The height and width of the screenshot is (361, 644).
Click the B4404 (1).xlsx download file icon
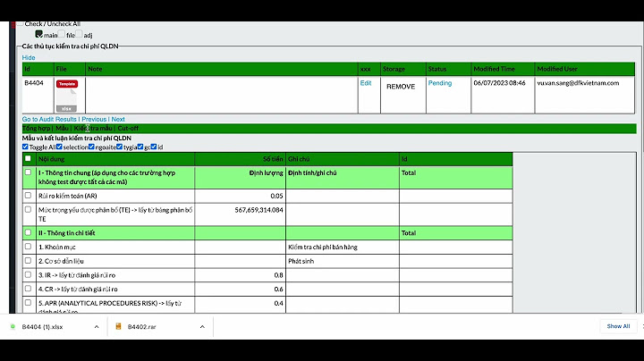tap(13, 326)
